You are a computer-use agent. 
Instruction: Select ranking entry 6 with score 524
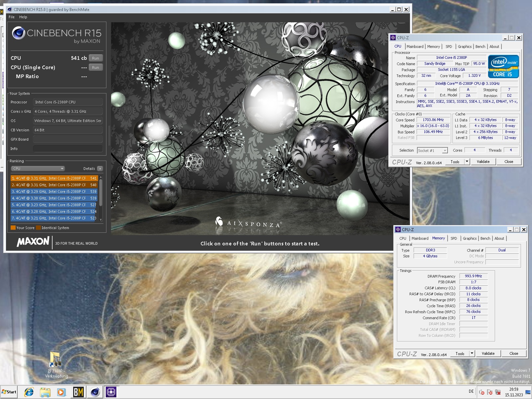(54, 211)
